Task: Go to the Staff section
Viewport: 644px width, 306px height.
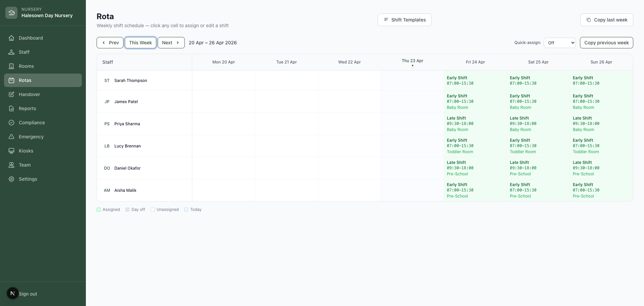Action: [43, 52]
